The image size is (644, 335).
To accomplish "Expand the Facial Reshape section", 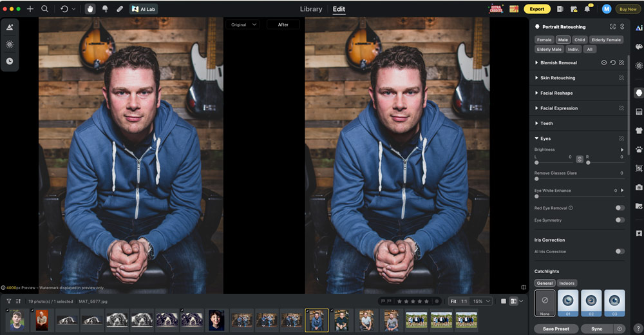I will pos(536,93).
